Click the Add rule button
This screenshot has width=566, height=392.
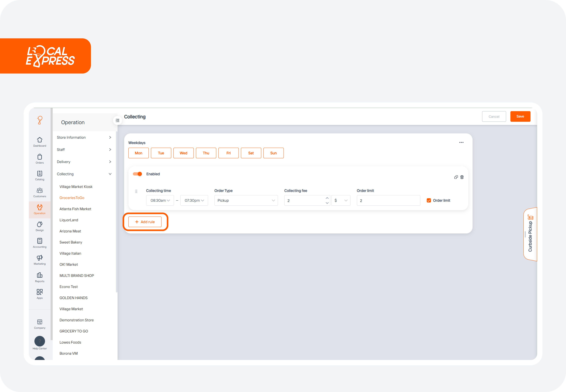[x=145, y=222]
